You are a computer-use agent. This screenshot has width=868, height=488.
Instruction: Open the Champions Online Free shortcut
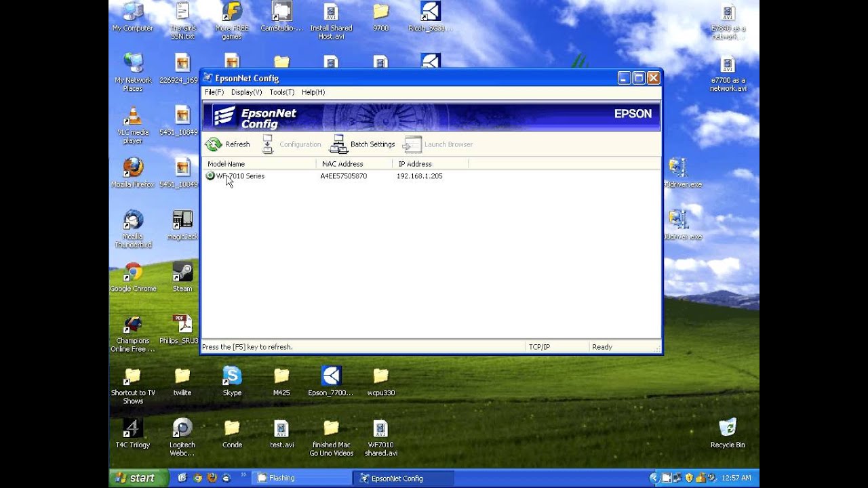click(133, 334)
